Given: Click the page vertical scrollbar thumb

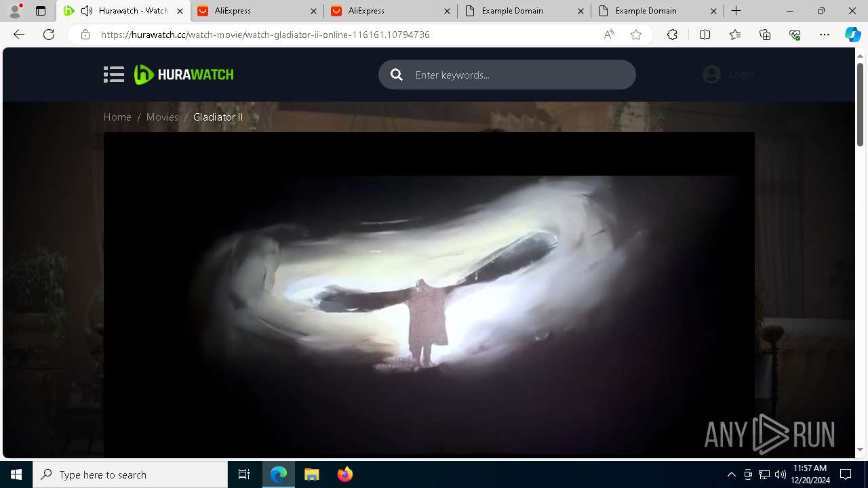Looking at the screenshot, I should pyautogui.click(x=861, y=104).
